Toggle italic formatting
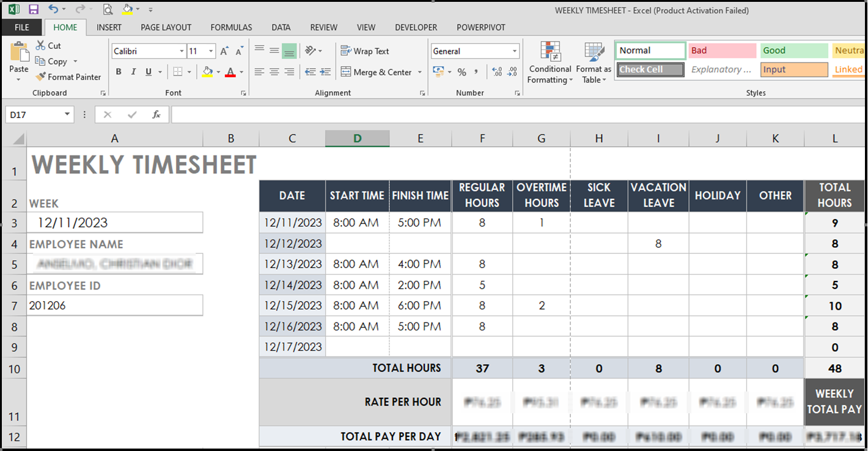The image size is (868, 451). pyautogui.click(x=134, y=72)
